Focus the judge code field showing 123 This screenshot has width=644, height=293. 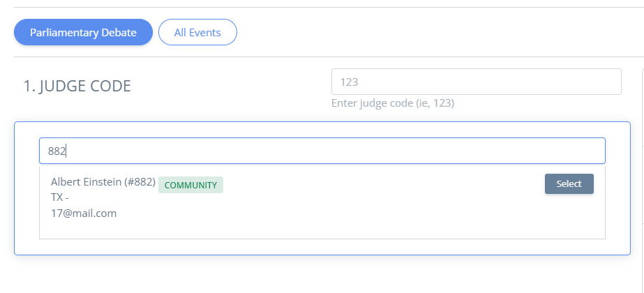pyautogui.click(x=476, y=82)
